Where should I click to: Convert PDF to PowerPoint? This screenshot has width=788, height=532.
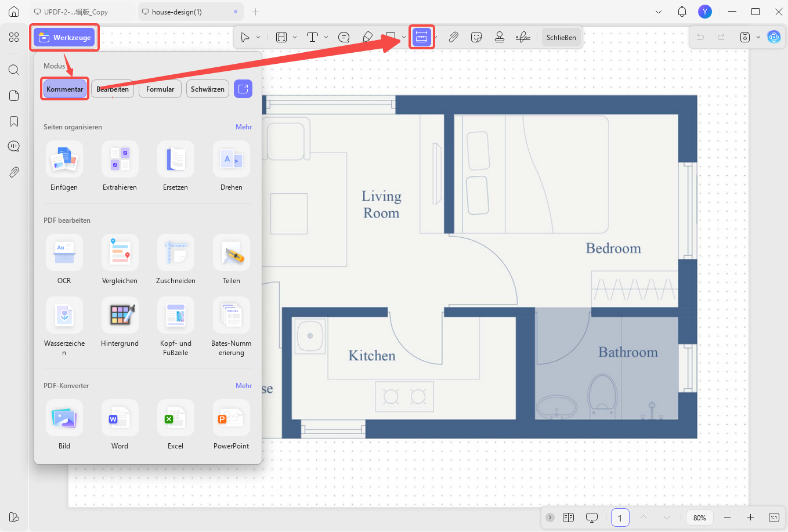(x=232, y=425)
